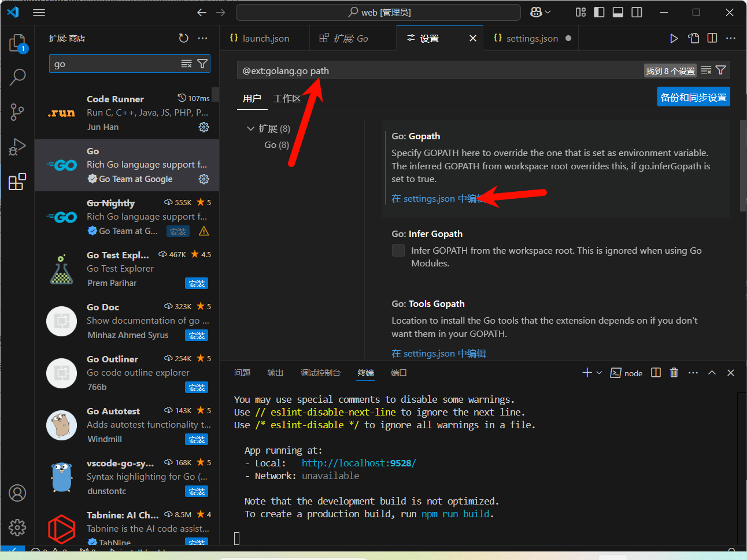Open the 输出 panel tab
This screenshot has height=560, width=747.
(275, 373)
